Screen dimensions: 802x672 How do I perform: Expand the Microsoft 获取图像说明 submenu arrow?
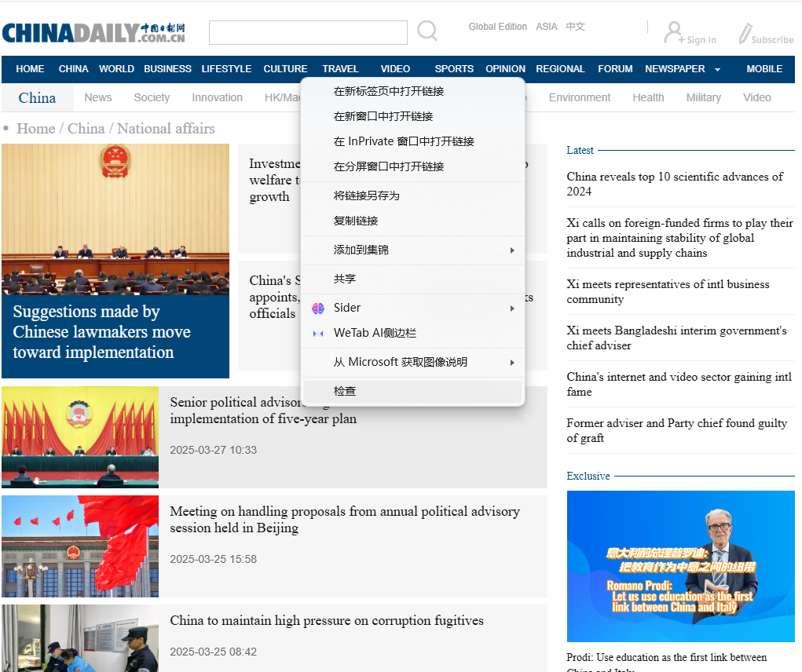(x=512, y=363)
